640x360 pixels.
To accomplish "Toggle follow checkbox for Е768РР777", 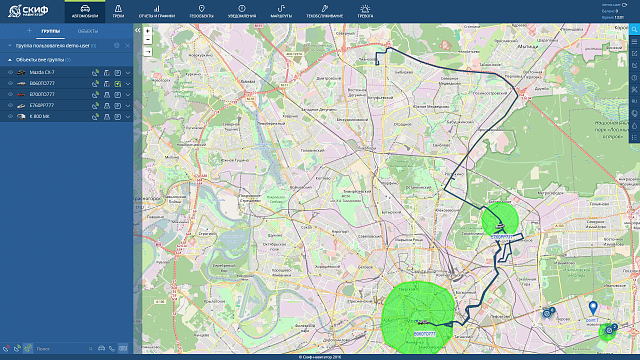I will tap(118, 106).
